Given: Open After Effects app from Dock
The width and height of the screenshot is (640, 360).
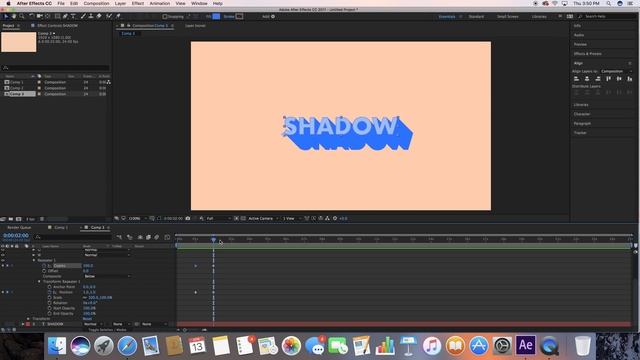Looking at the screenshot, I should (x=525, y=346).
